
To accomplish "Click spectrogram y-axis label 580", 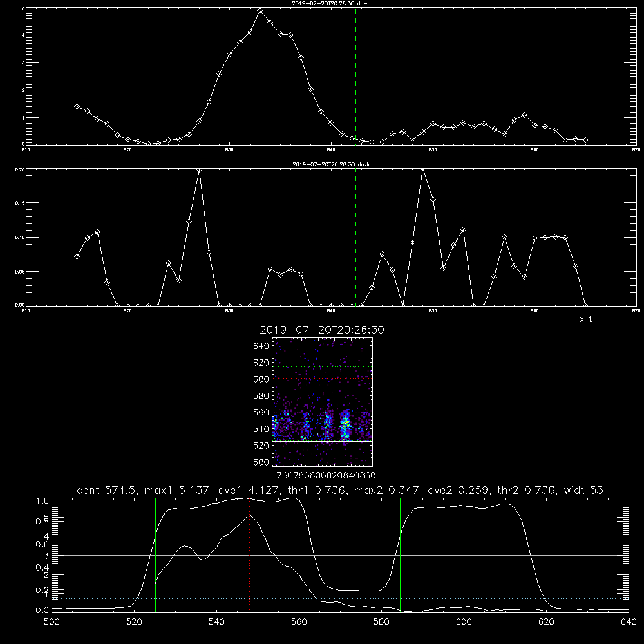I will 261,396.
